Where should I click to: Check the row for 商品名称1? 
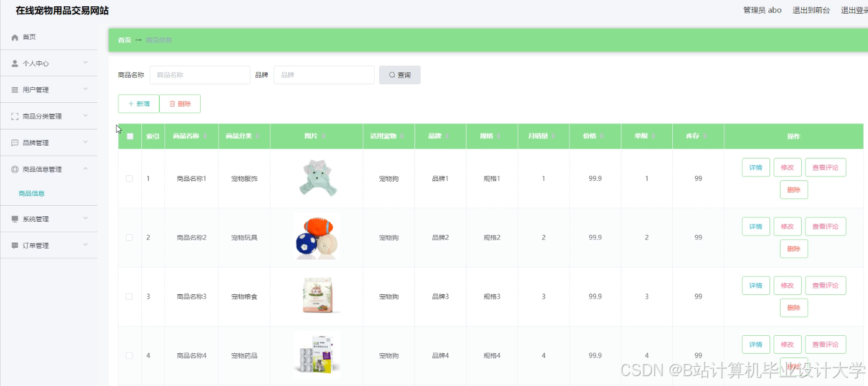[x=129, y=178]
